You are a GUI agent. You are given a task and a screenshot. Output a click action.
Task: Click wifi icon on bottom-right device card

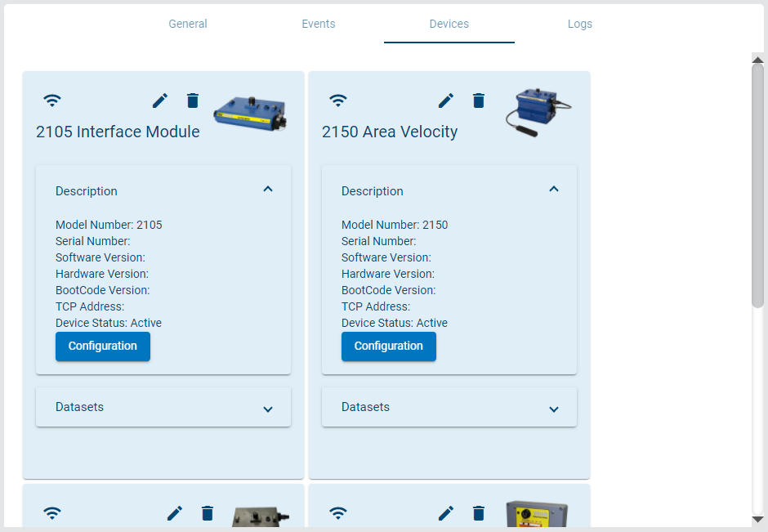(338, 513)
